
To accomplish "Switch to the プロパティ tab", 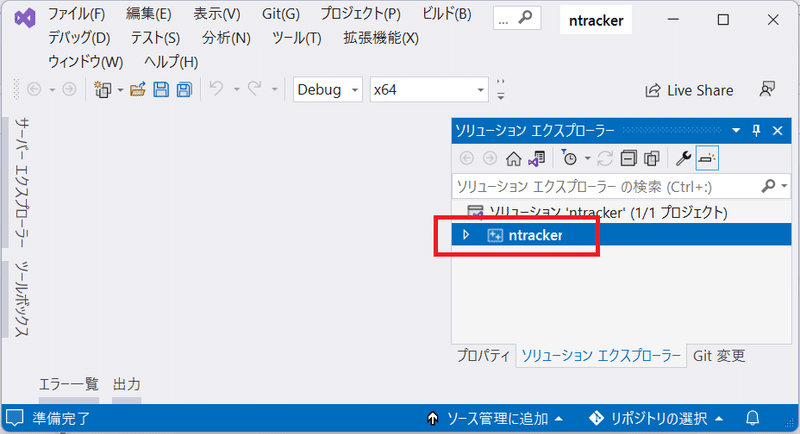I will (483, 355).
